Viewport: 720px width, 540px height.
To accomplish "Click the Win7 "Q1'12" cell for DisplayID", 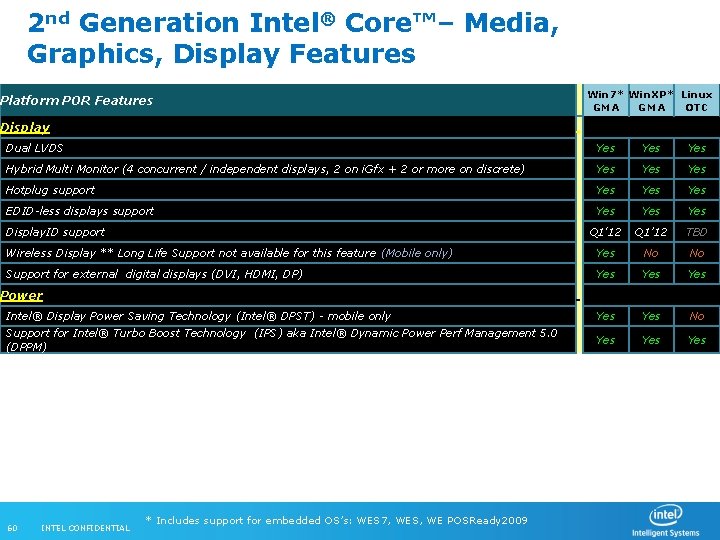I will pyautogui.click(x=606, y=232).
